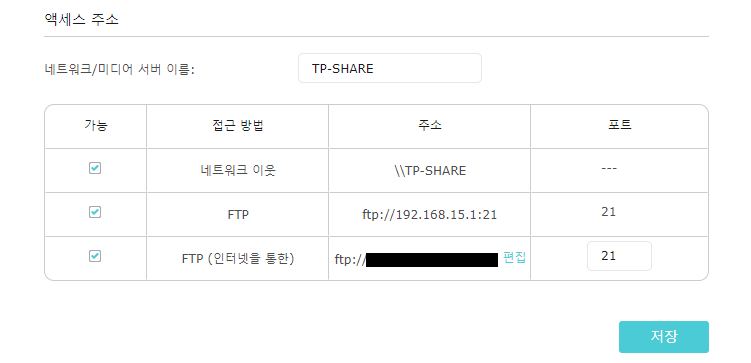
Task: Click the FTP (인터넷을 통한) label
Action: pyautogui.click(x=238, y=259)
